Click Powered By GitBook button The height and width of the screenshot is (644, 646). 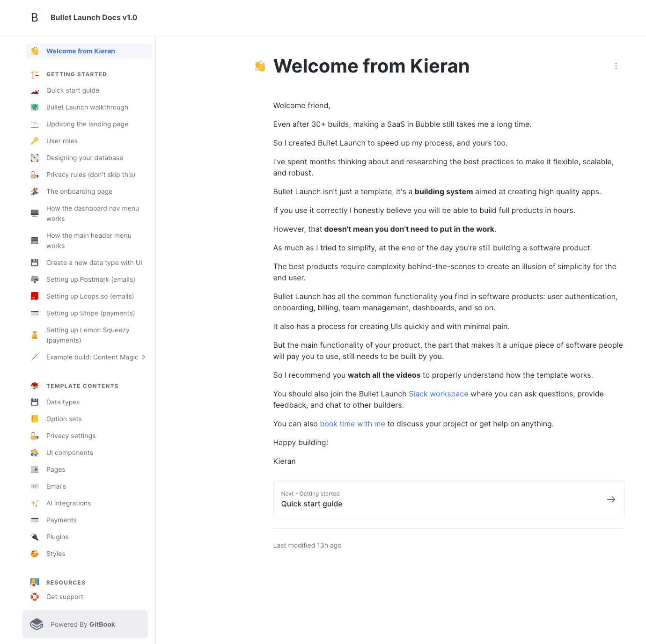click(85, 624)
